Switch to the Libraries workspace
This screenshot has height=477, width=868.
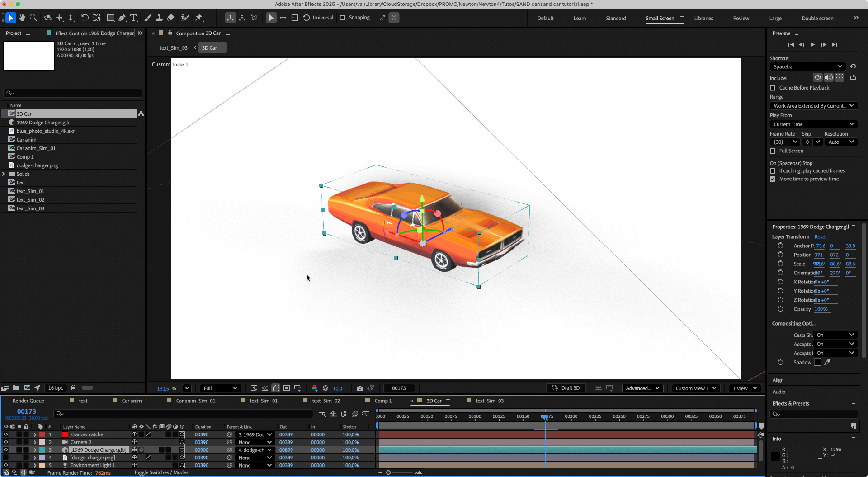click(703, 18)
